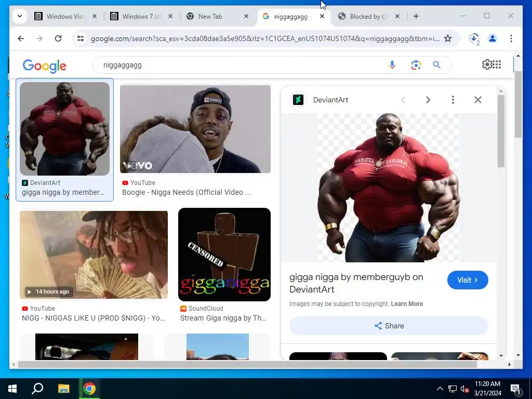Click the horizontal scrollbar at window bottom

click(x=248, y=364)
